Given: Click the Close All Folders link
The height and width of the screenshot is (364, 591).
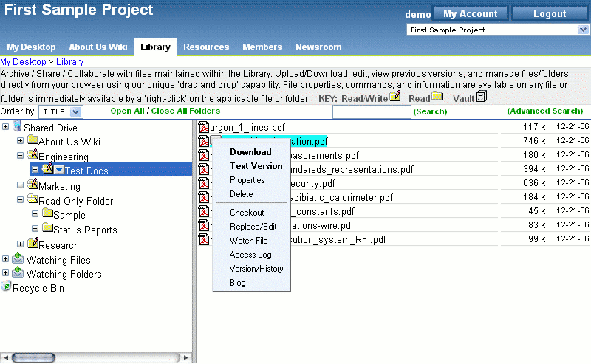Looking at the screenshot, I should (x=185, y=111).
